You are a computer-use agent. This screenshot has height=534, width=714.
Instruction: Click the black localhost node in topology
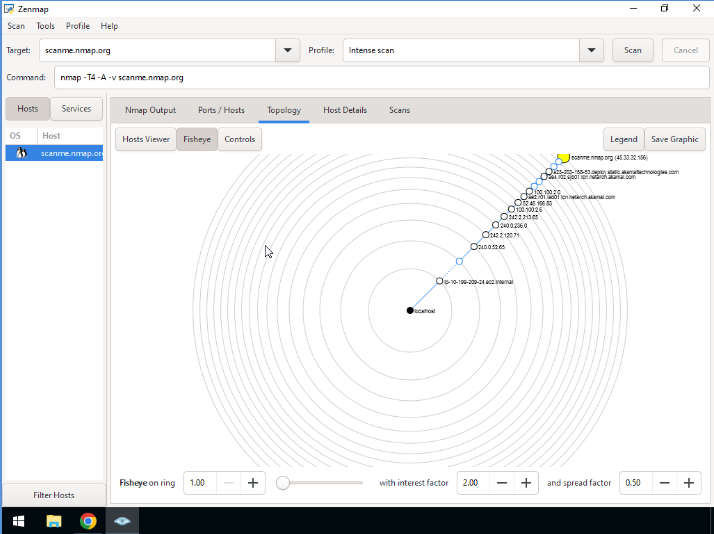pos(410,310)
